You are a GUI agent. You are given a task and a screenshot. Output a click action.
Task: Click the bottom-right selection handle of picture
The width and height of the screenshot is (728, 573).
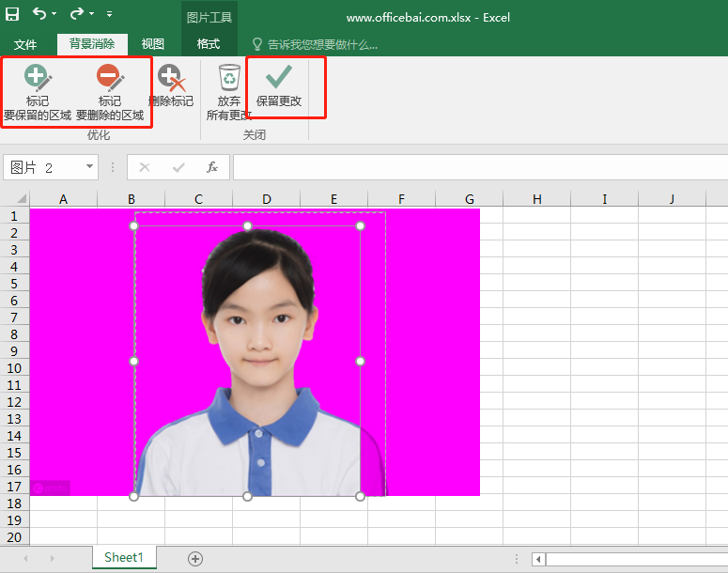coord(361,496)
